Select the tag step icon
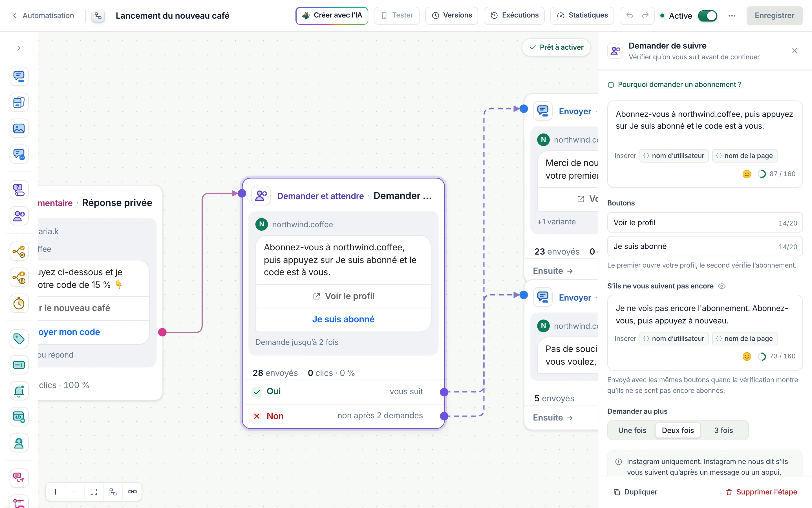812x508 pixels. (19, 339)
